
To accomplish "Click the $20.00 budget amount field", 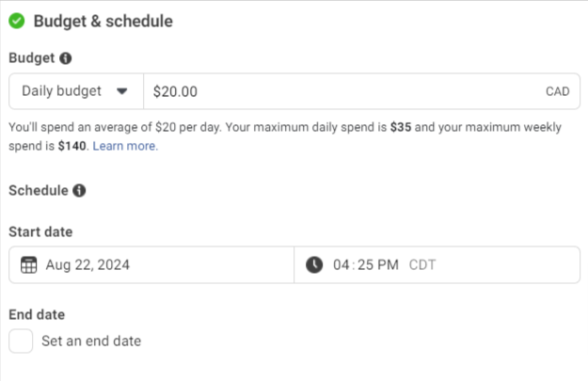I will 362,91.
